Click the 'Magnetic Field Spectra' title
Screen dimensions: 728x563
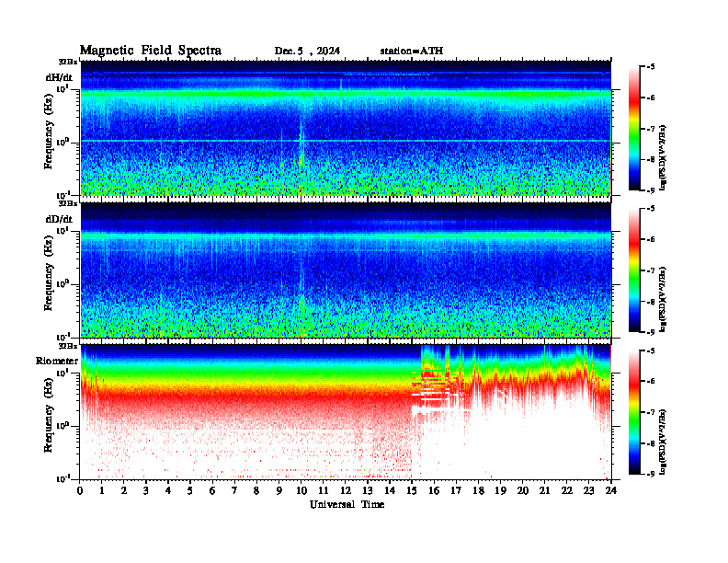(151, 51)
